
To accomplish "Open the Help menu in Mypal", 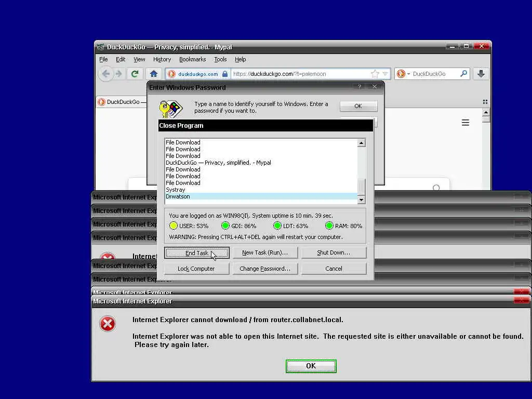I will (x=240, y=59).
